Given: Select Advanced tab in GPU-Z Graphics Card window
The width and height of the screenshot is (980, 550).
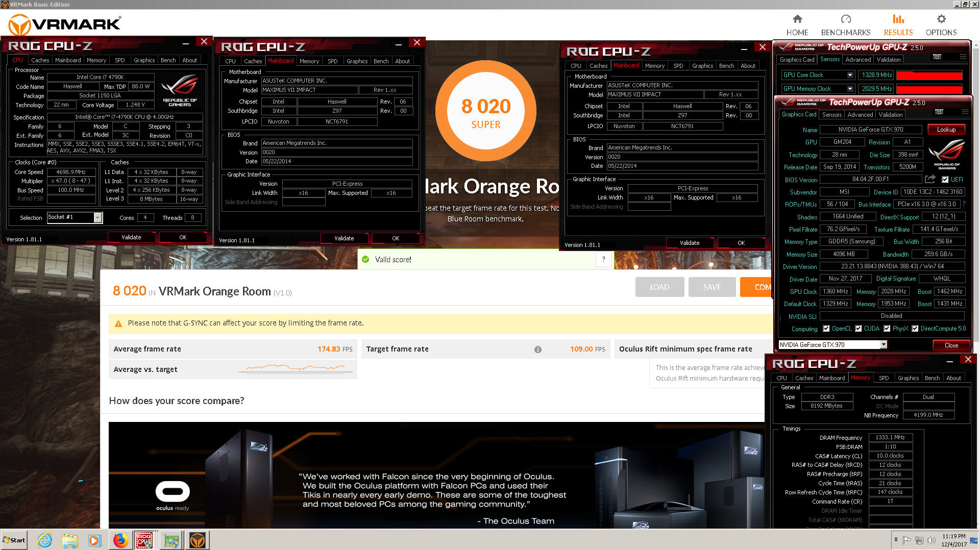Looking at the screenshot, I should tap(860, 115).
